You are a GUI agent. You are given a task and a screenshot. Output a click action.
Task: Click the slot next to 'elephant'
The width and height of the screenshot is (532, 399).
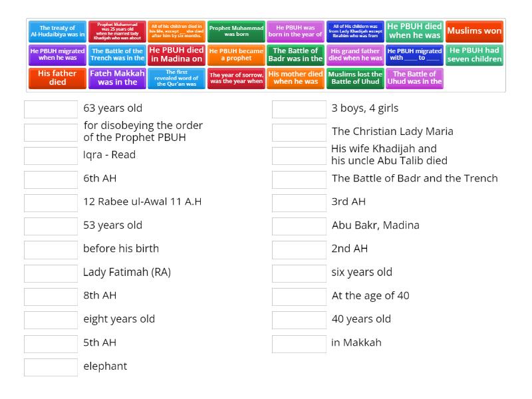pyautogui.click(x=51, y=366)
